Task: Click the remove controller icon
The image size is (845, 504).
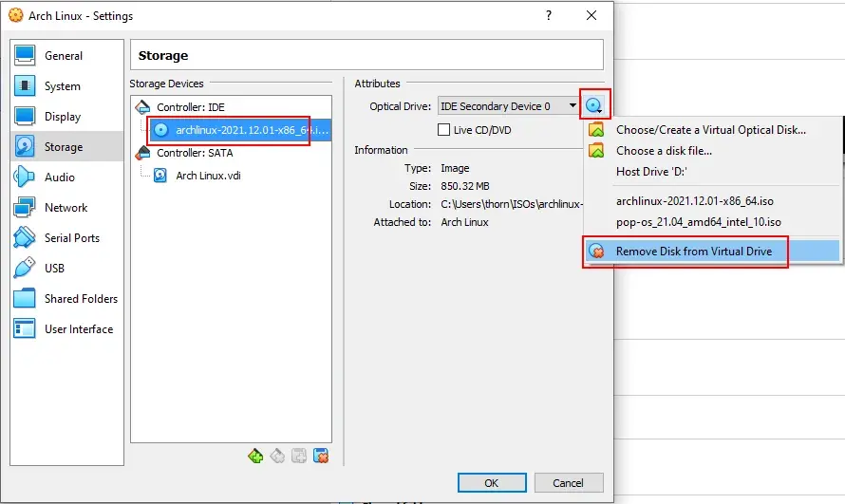Action: pyautogui.click(x=277, y=457)
